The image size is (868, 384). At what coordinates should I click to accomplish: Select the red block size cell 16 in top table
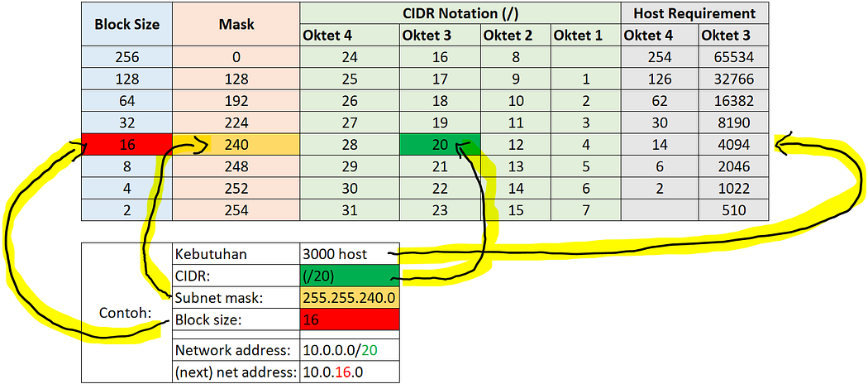(x=126, y=144)
